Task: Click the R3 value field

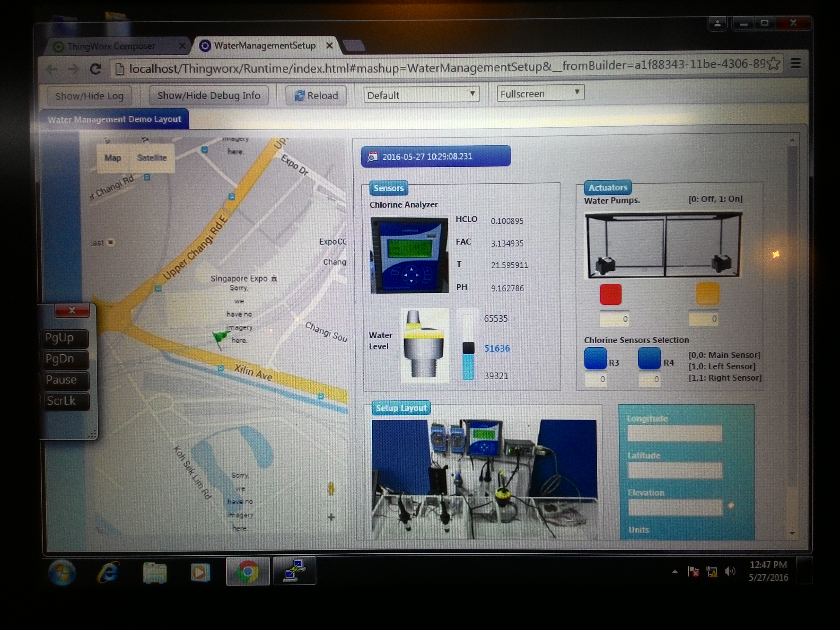Action: tap(596, 379)
